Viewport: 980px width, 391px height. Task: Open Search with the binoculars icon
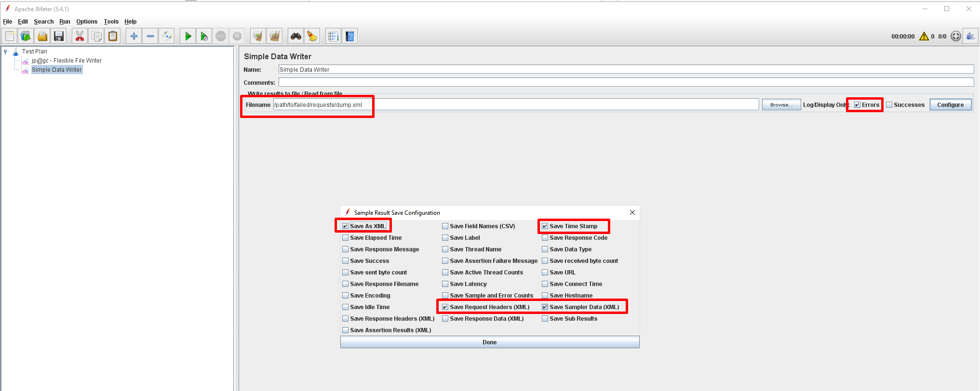(x=295, y=36)
